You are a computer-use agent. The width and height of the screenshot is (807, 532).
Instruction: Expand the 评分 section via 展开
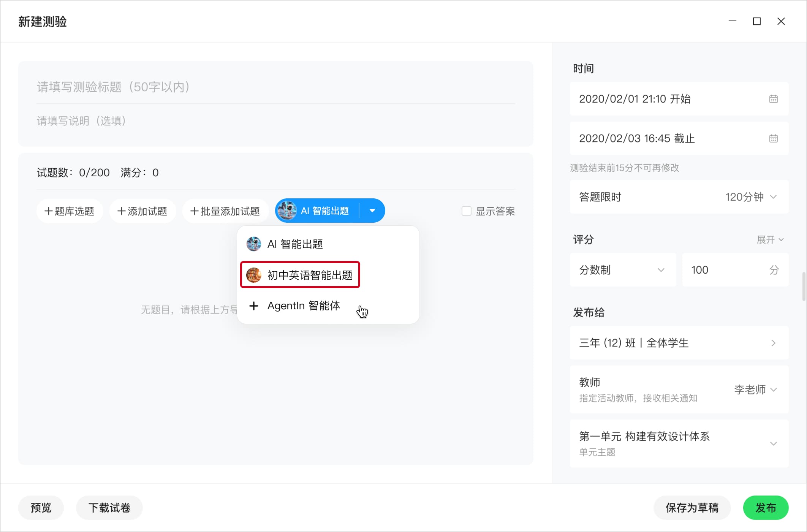[x=770, y=240]
